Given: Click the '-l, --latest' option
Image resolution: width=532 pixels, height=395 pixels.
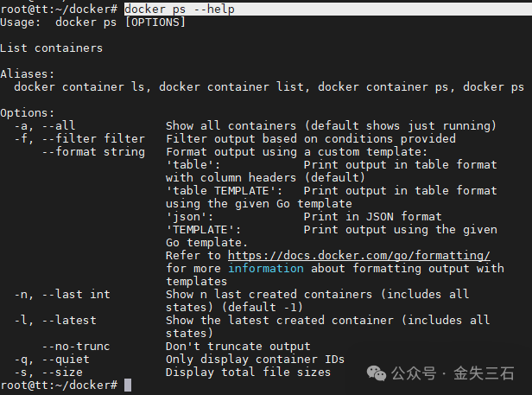Looking at the screenshot, I should click(55, 321).
